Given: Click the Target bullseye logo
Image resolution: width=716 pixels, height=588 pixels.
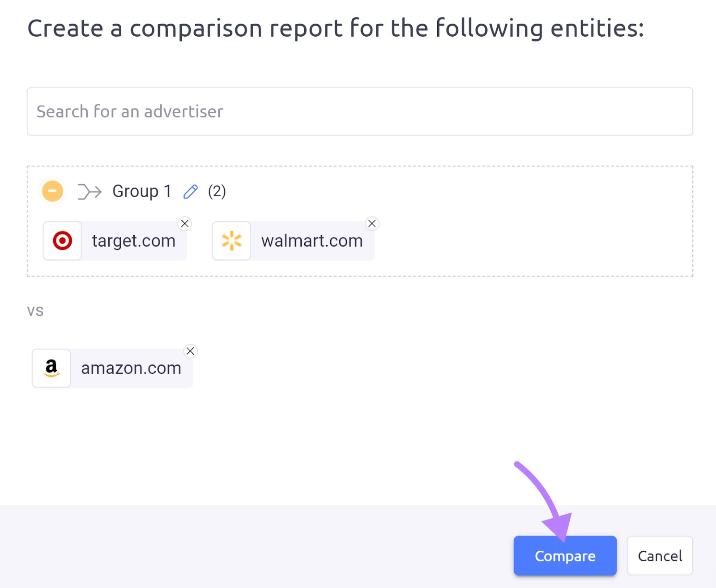Looking at the screenshot, I should pyautogui.click(x=62, y=241).
